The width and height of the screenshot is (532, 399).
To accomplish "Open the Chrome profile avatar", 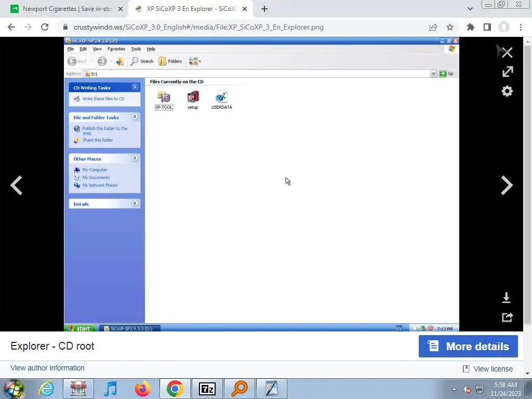I will [x=504, y=27].
